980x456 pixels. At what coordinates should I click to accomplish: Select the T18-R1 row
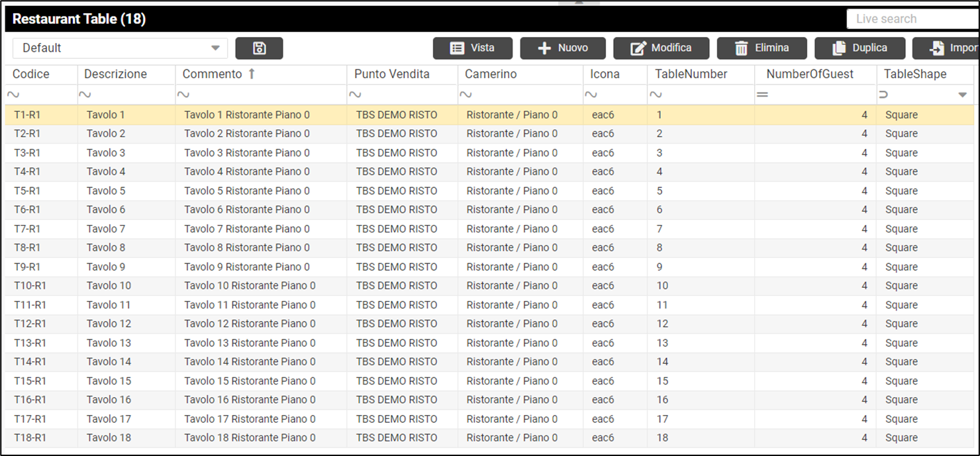[30, 437]
